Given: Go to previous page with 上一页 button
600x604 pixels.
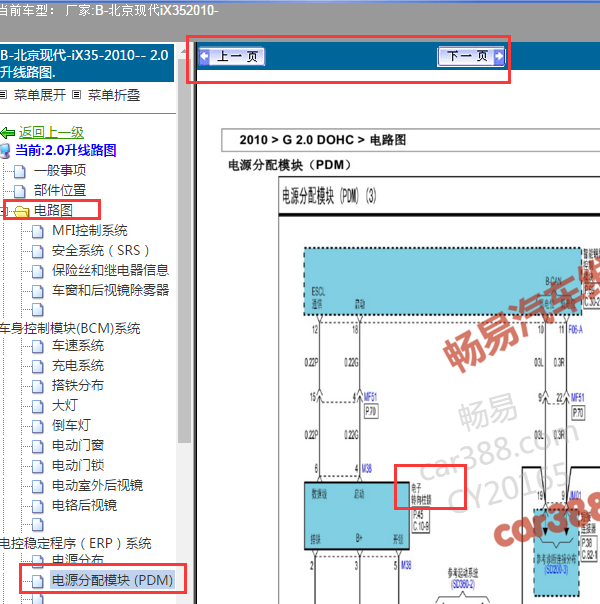Looking at the screenshot, I should click(232, 57).
